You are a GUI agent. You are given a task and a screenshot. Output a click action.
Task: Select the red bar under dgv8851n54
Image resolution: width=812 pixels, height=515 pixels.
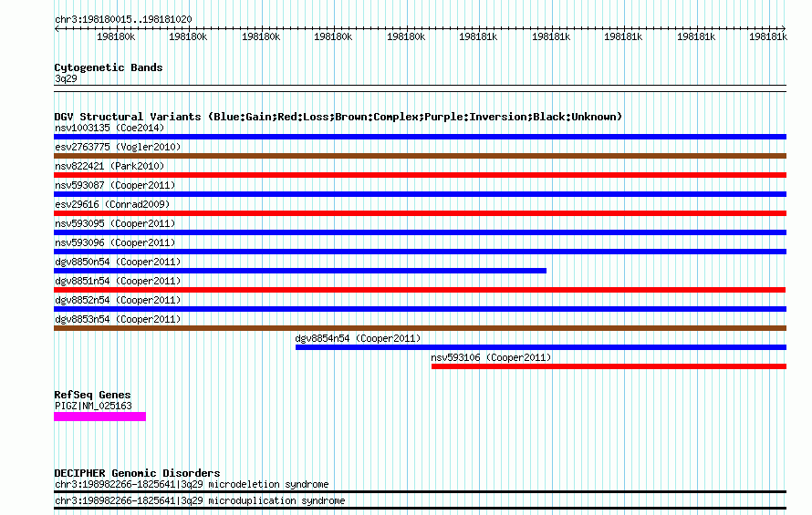pos(420,290)
